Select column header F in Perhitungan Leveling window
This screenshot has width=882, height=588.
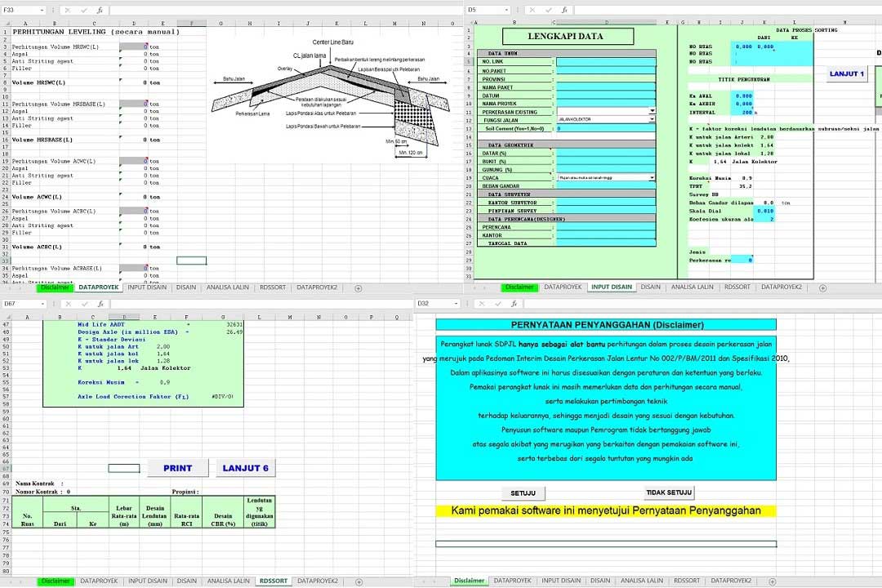pyautogui.click(x=191, y=24)
